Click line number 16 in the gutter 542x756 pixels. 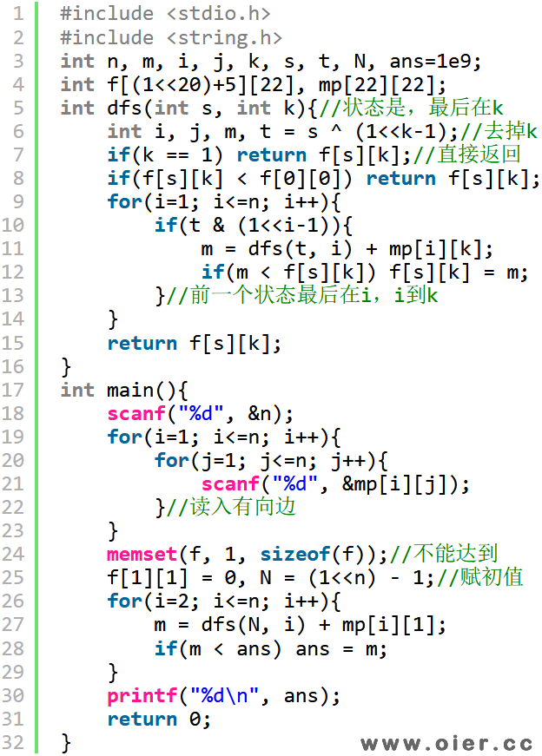pyautogui.click(x=12, y=366)
